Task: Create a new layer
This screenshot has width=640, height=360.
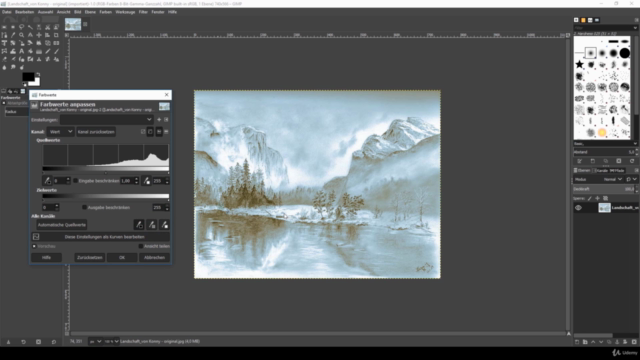Action: (577, 342)
